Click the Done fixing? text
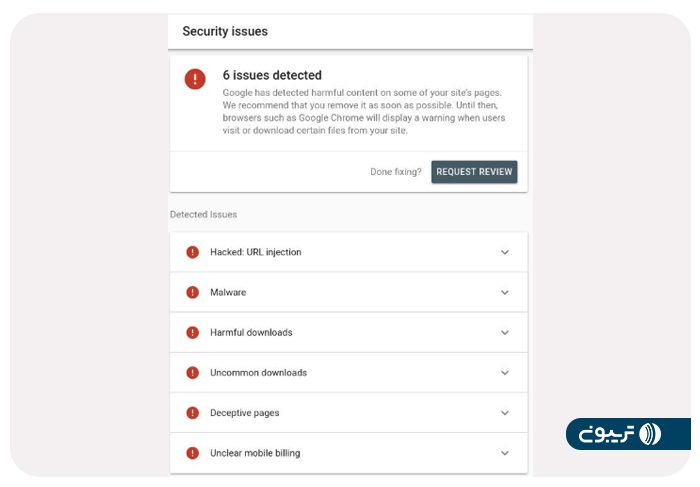This screenshot has width=700, height=487. pos(396,172)
